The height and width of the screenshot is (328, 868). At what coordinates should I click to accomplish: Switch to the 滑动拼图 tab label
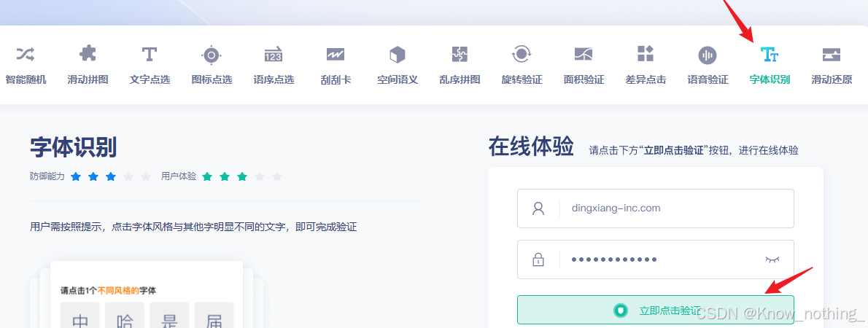point(88,79)
